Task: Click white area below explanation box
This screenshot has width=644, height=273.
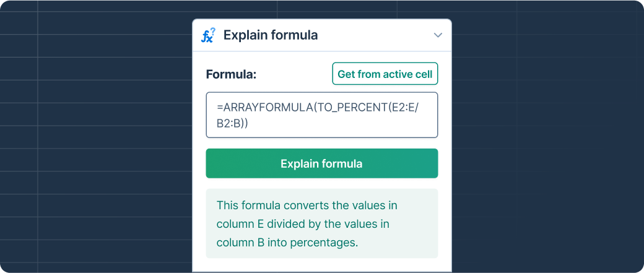Action: (x=322, y=266)
